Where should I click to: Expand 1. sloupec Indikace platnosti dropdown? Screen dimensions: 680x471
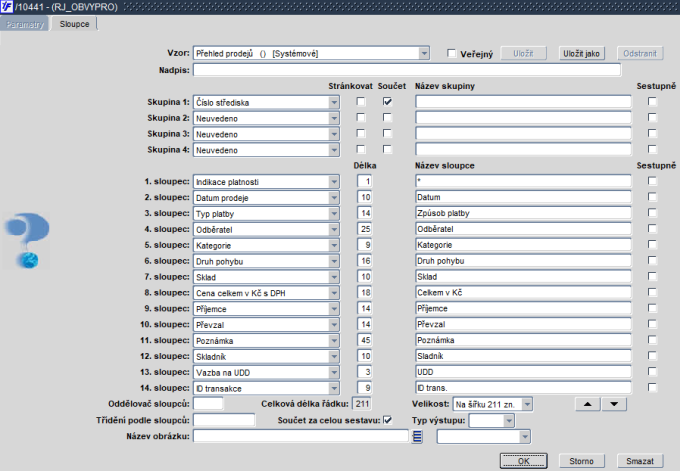point(333,182)
